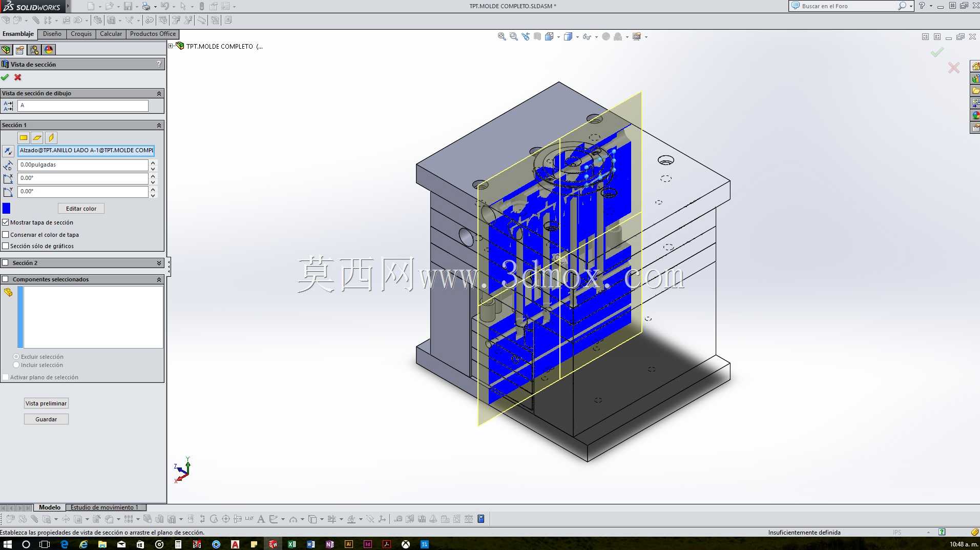980x550 pixels.
Task: Collapse the Sección 1 group
Action: coord(159,125)
